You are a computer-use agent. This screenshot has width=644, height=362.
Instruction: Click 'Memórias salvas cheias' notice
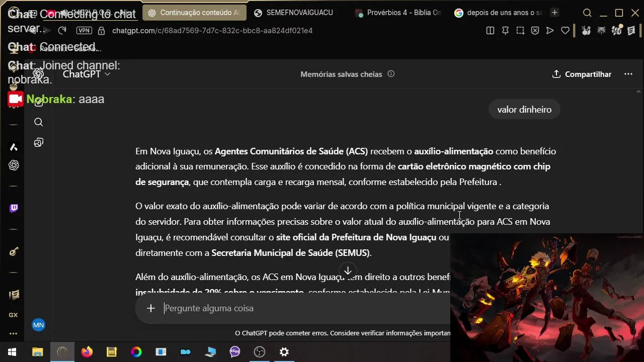click(341, 74)
